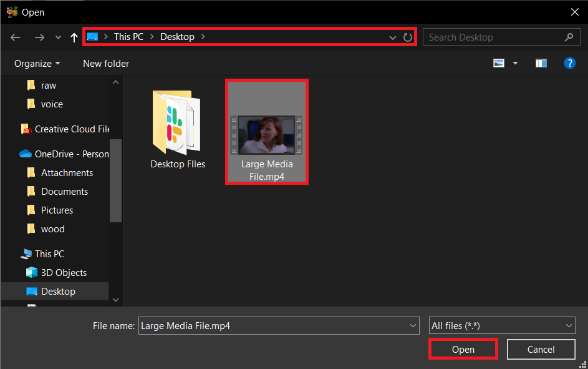
Task: Open the previous locations dropdown in address bar
Action: 393,37
